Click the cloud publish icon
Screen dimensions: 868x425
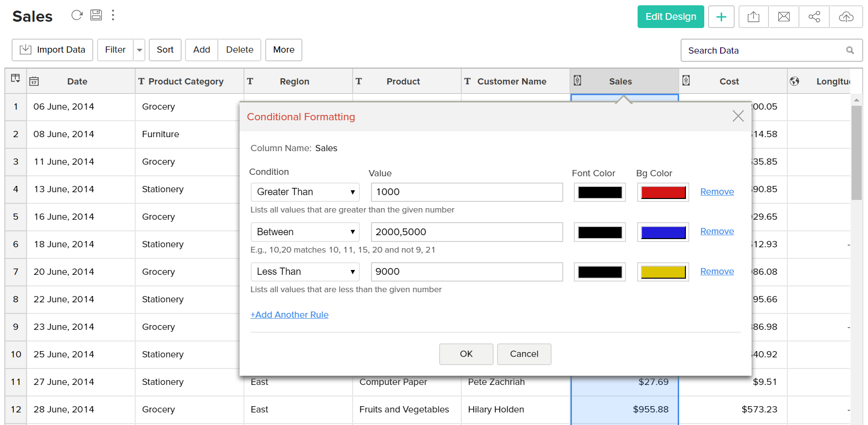coord(846,17)
